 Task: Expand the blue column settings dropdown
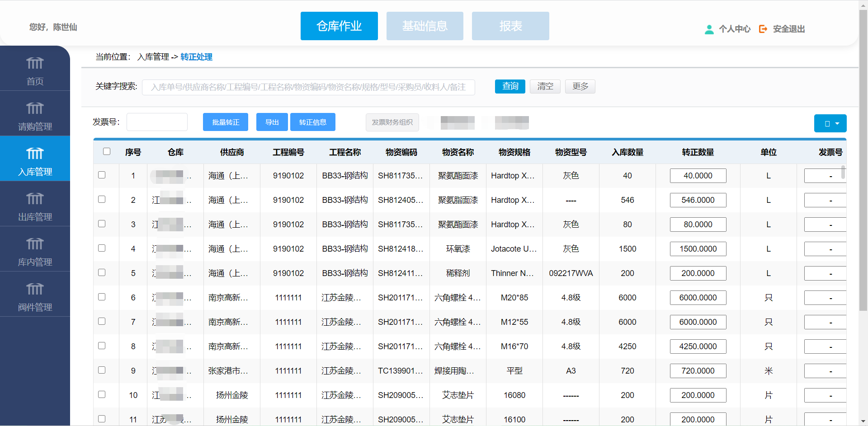pos(830,123)
